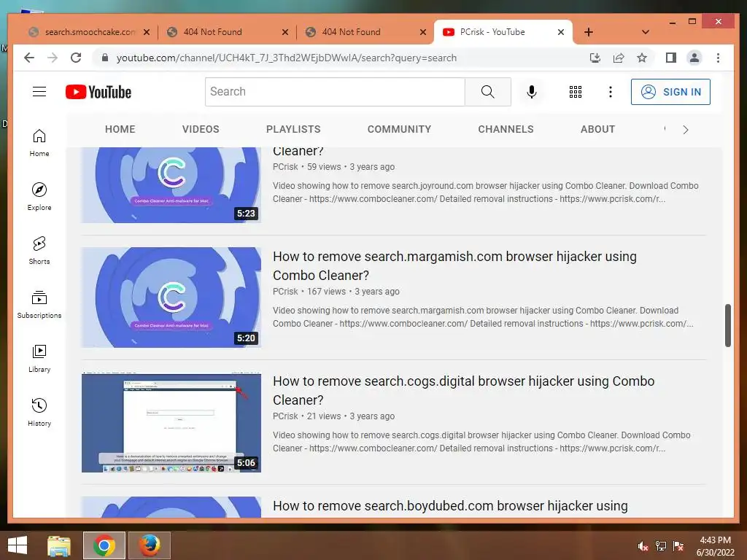Image resolution: width=747 pixels, height=560 pixels.
Task: Open the search.cogs.digital removal video title
Action: click(x=463, y=391)
